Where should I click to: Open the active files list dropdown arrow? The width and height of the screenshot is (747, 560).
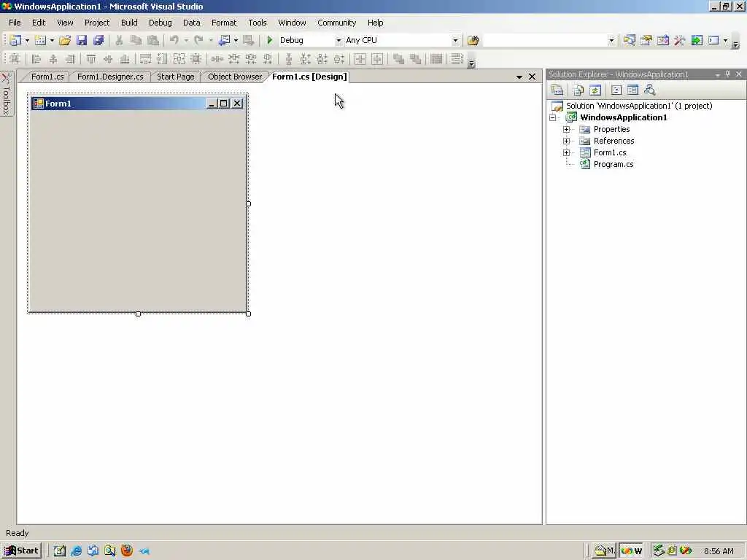[x=519, y=77]
